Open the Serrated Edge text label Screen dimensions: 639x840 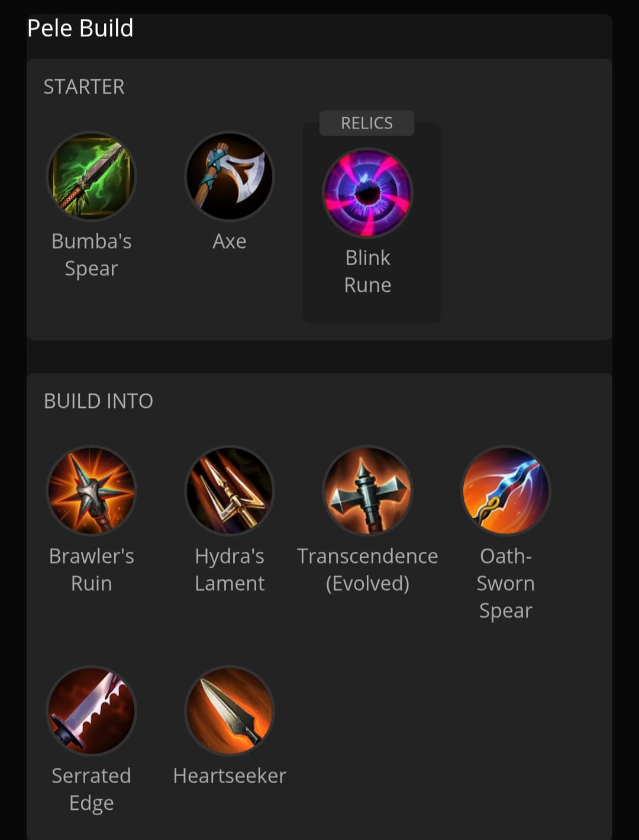pyautogui.click(x=91, y=789)
